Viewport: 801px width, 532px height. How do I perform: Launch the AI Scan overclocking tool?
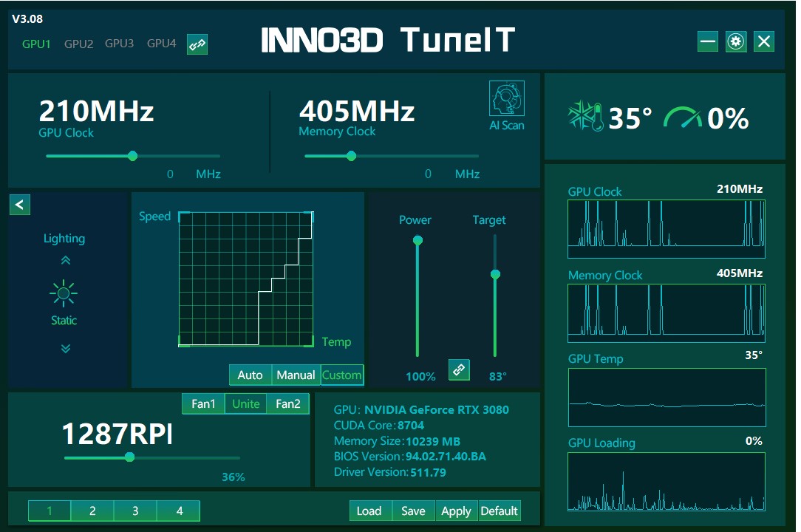point(506,98)
